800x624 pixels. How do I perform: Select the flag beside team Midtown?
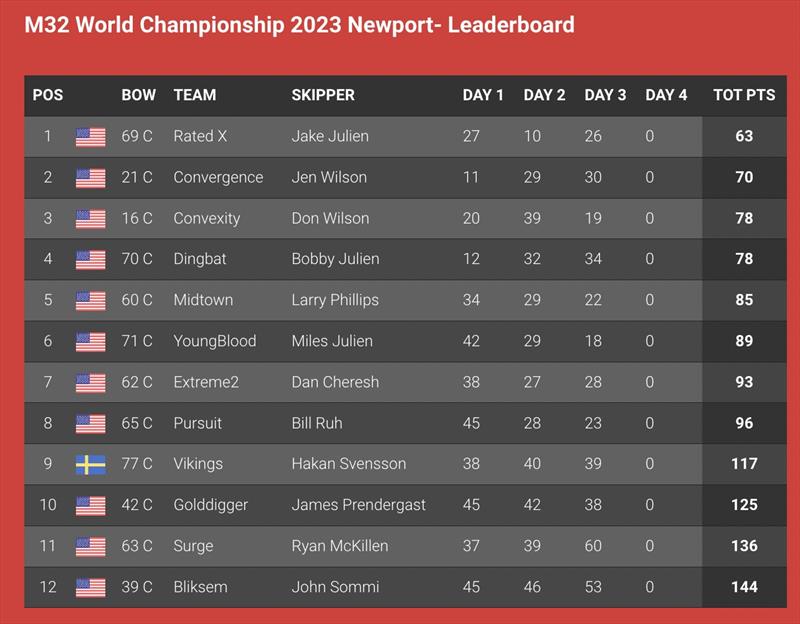[91, 301]
